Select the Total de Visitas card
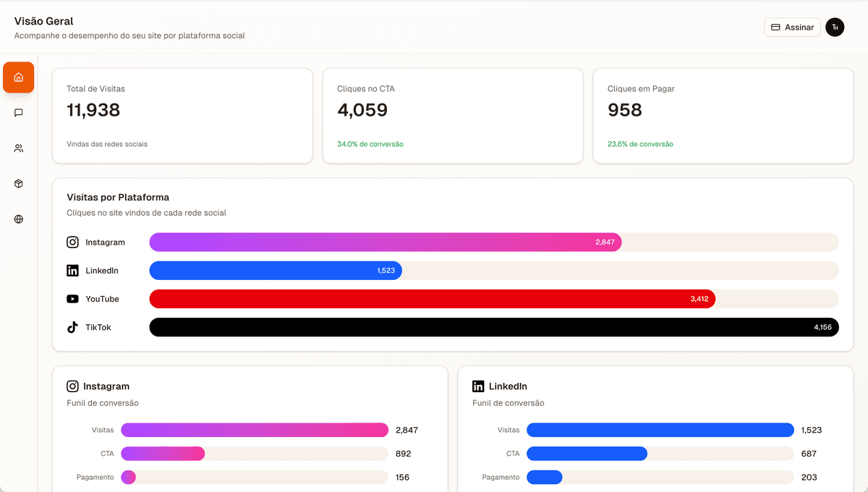Viewport: 868px width, 492px height. coord(182,116)
